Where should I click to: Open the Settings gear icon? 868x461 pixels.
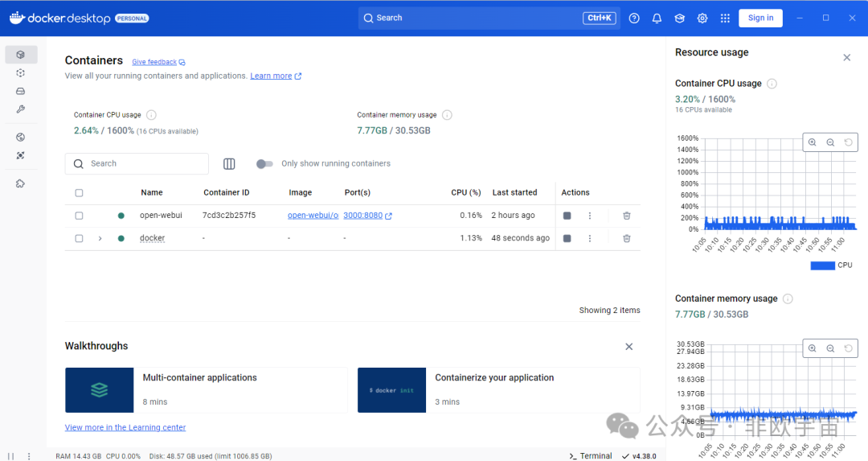702,19
